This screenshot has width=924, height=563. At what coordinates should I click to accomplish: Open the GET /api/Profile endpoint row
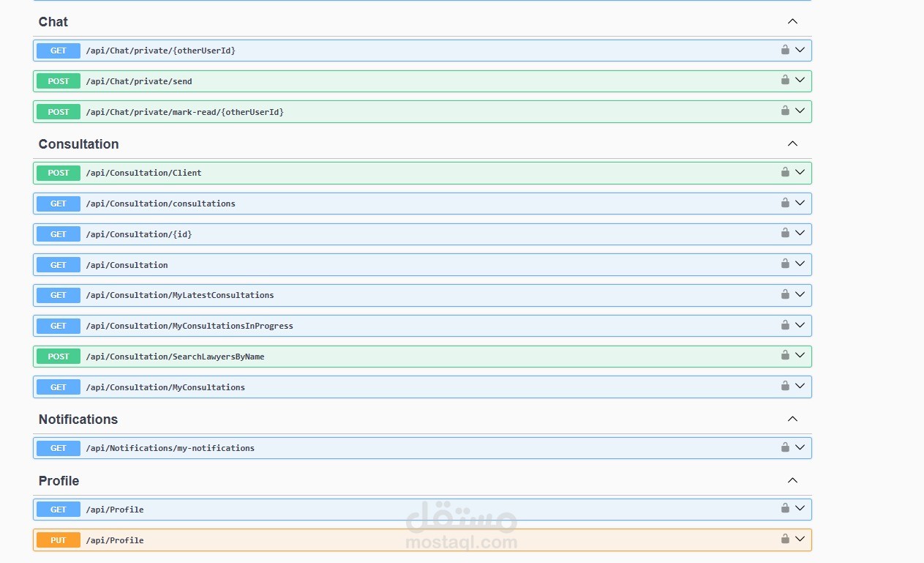tap(366, 509)
